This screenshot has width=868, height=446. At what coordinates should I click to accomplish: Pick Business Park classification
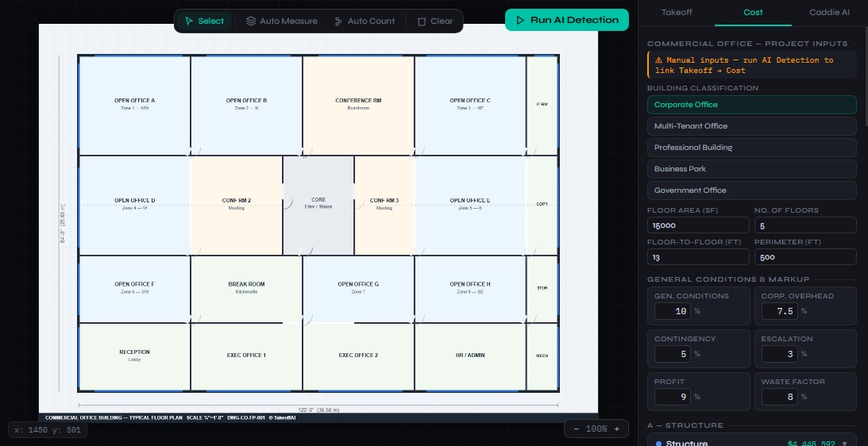pyautogui.click(x=751, y=169)
